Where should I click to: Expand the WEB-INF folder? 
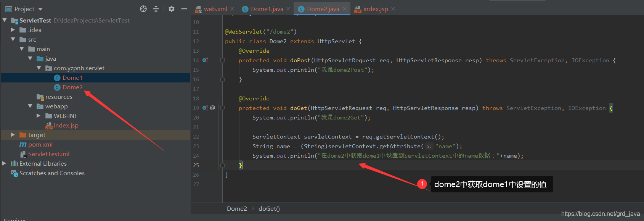pyautogui.click(x=39, y=116)
